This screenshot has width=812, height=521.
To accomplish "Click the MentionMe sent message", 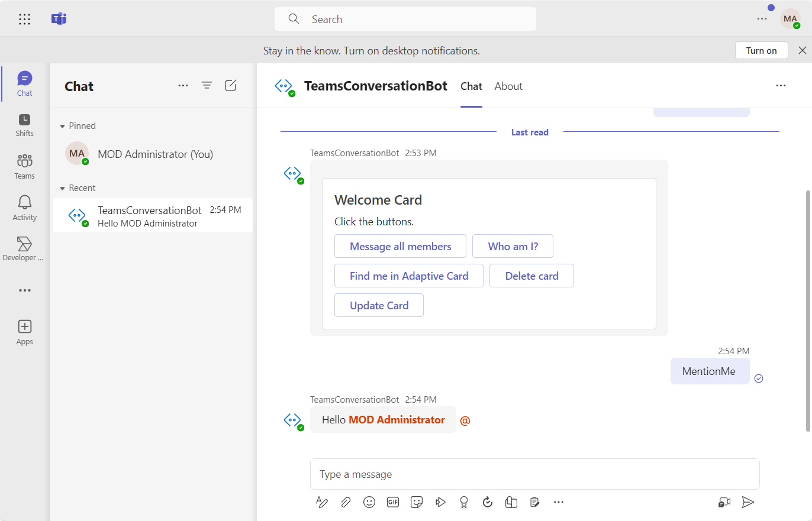I will tap(709, 371).
